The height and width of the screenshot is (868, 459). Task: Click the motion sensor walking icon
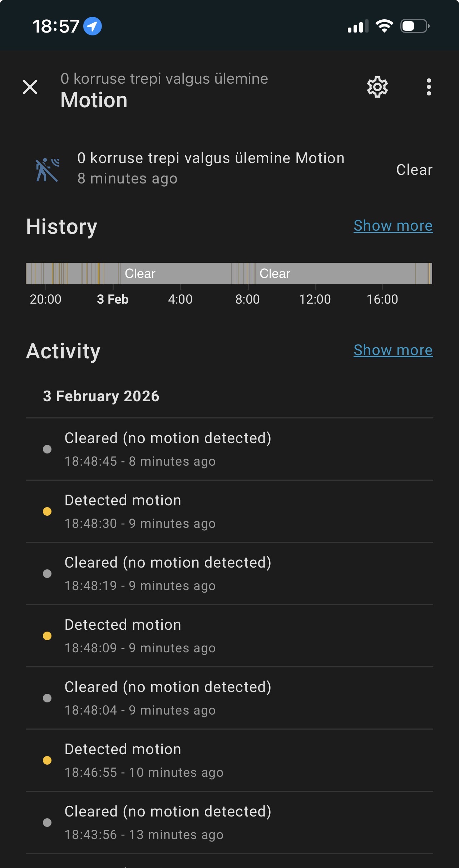click(x=47, y=170)
